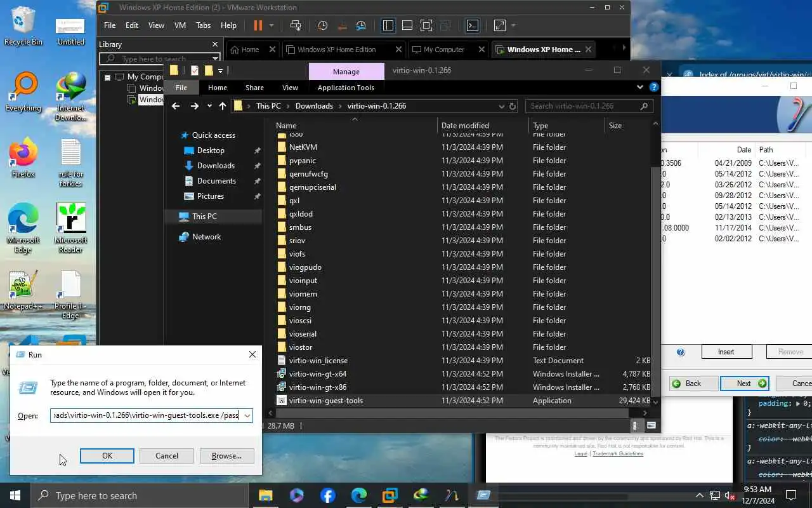Click the New folder quick access icon
Viewport: 812px width, 508px height.
click(x=208, y=70)
